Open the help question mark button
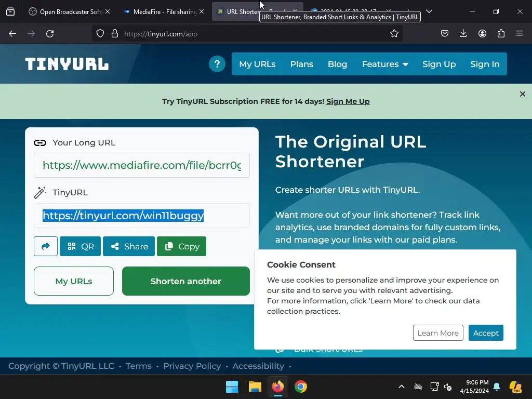Image resolution: width=532 pixels, height=399 pixels. 217,64
